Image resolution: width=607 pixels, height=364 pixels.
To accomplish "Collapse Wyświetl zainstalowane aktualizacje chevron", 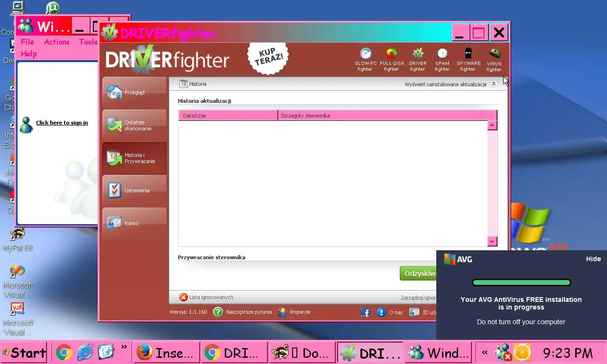I will tap(494, 84).
